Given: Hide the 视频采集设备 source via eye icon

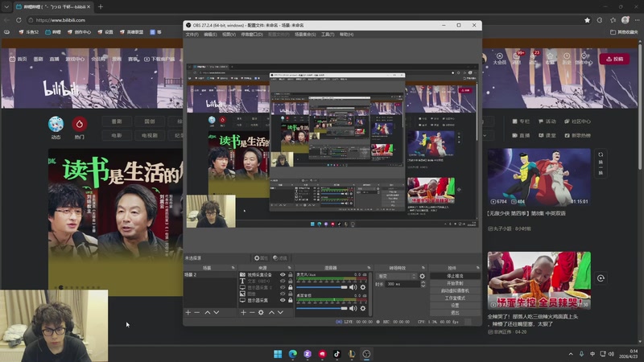Looking at the screenshot, I should [282, 275].
